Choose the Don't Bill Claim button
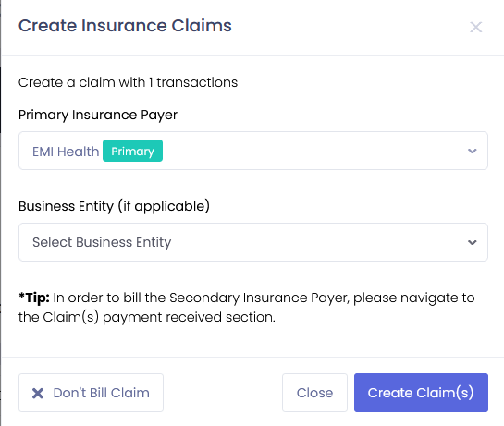The height and width of the screenshot is (426, 504). 91,393
